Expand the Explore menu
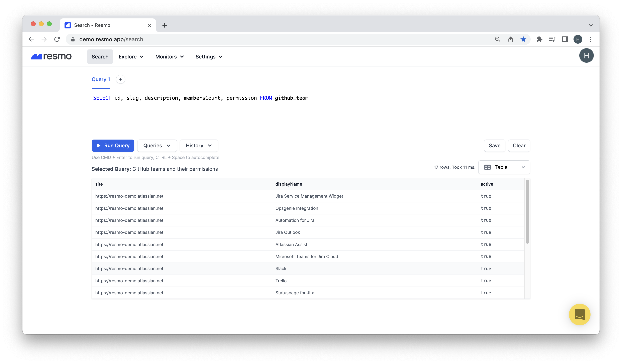Viewport: 622px width, 364px height. click(131, 57)
